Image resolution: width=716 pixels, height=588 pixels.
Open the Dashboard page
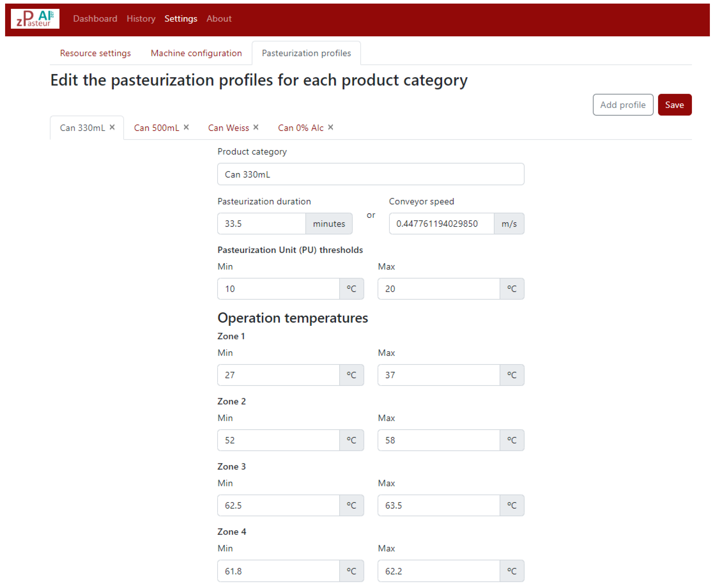95,19
